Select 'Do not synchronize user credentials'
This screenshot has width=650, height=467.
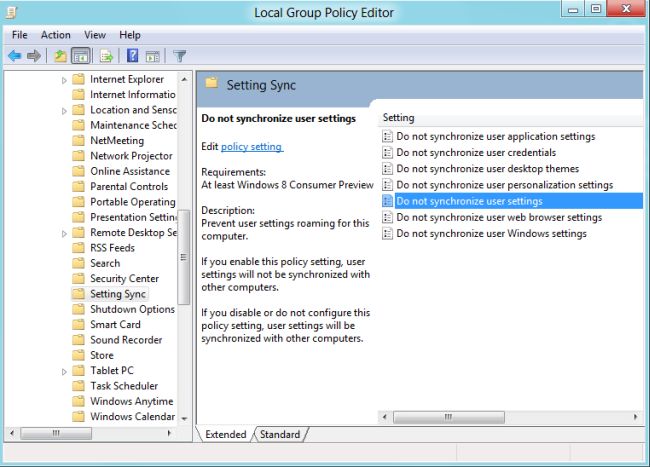pyautogui.click(x=476, y=152)
